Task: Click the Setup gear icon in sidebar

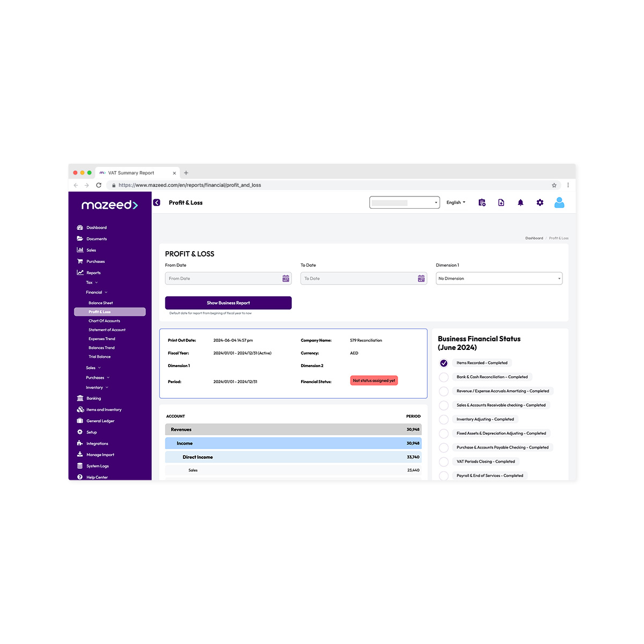Action: pos(80,432)
